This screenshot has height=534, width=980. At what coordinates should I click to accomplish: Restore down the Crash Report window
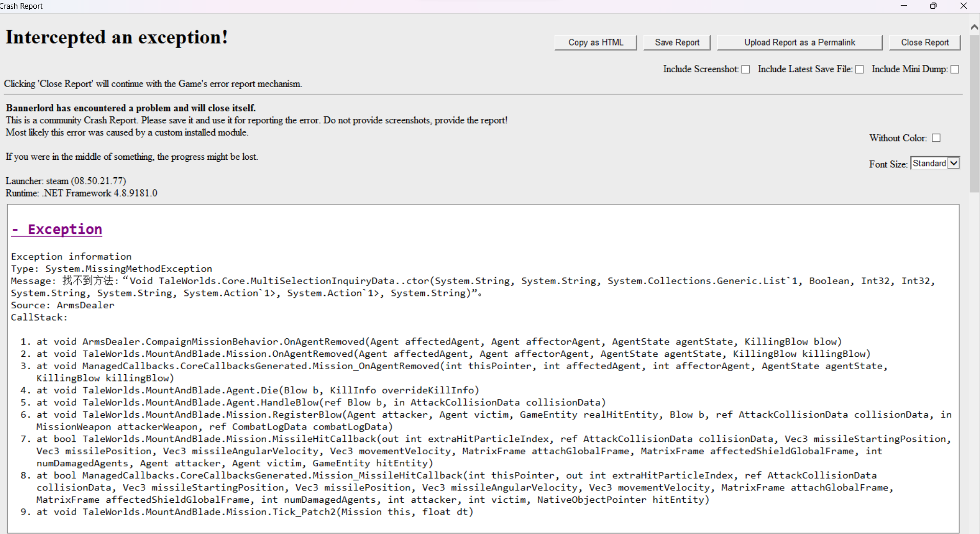click(x=933, y=6)
